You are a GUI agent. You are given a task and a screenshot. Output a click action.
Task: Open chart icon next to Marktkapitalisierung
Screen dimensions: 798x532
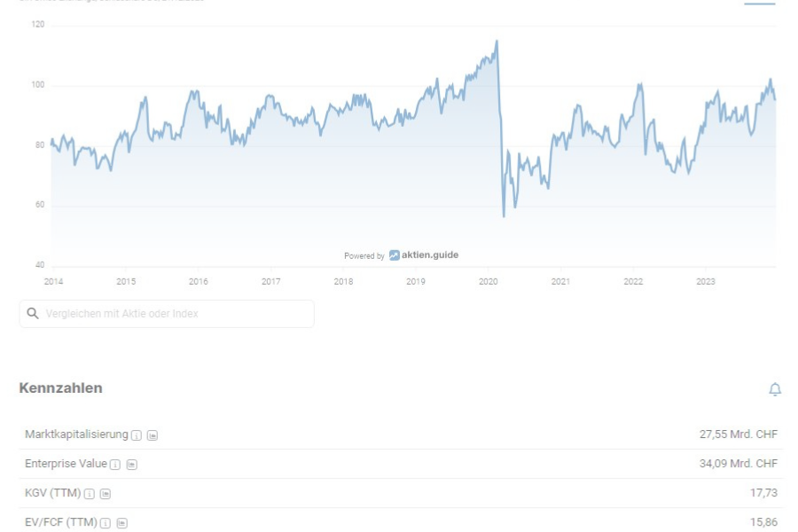153,435
